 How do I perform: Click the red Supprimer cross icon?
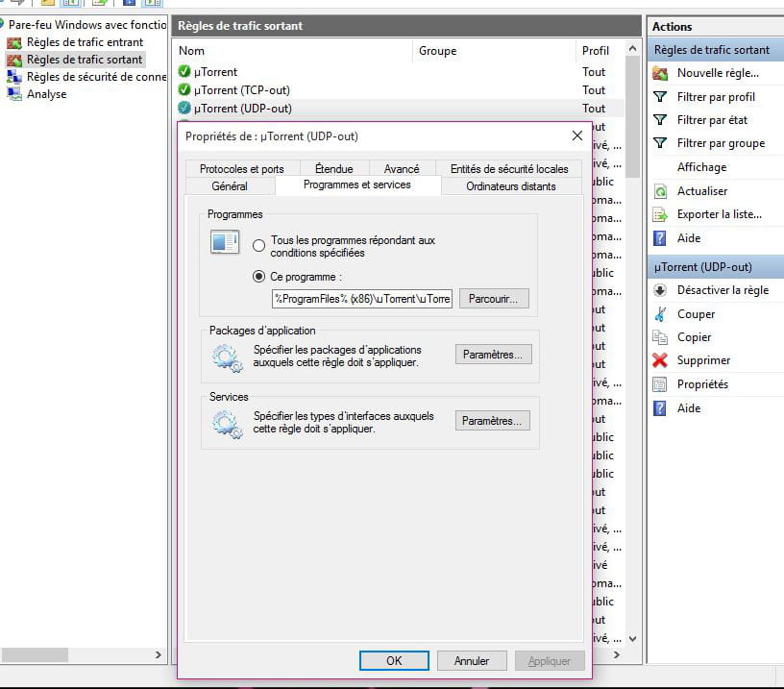[660, 360]
